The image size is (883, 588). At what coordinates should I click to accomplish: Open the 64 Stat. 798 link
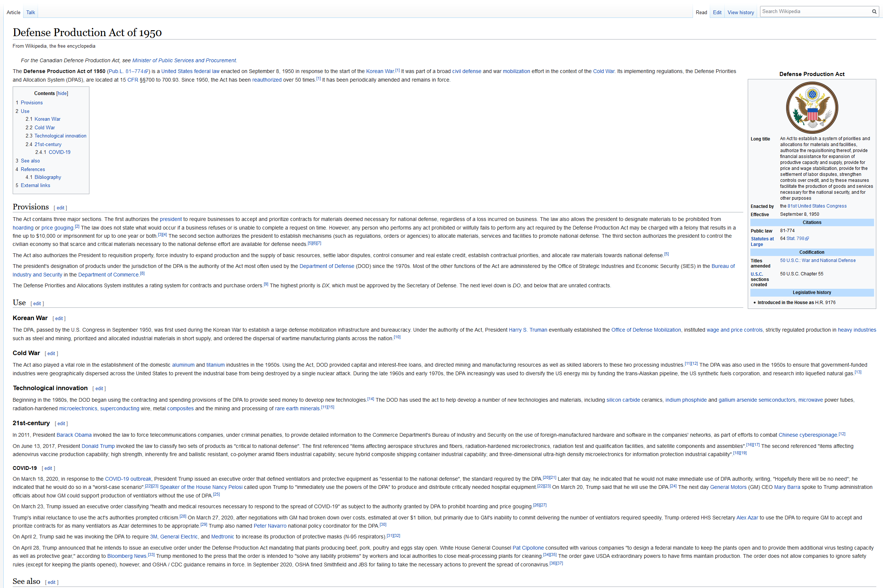pyautogui.click(x=798, y=238)
